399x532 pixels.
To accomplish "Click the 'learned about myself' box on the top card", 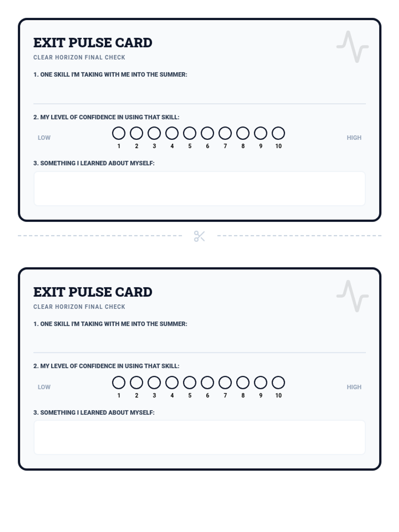I will coord(199,189).
